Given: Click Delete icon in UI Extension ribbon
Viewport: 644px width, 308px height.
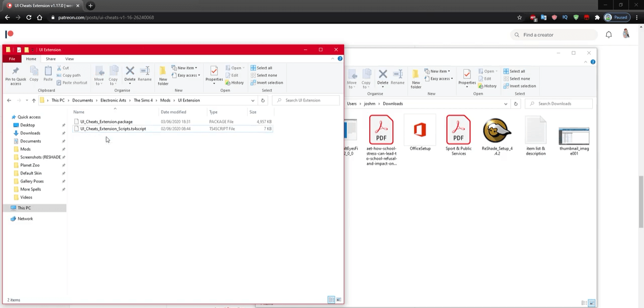Looking at the screenshot, I should tap(130, 74).
